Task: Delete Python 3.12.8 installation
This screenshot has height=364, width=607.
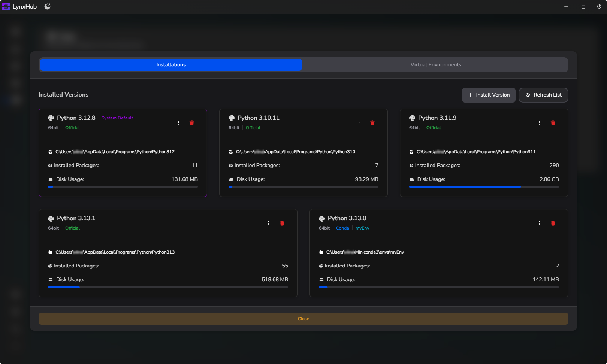Action: pyautogui.click(x=192, y=123)
